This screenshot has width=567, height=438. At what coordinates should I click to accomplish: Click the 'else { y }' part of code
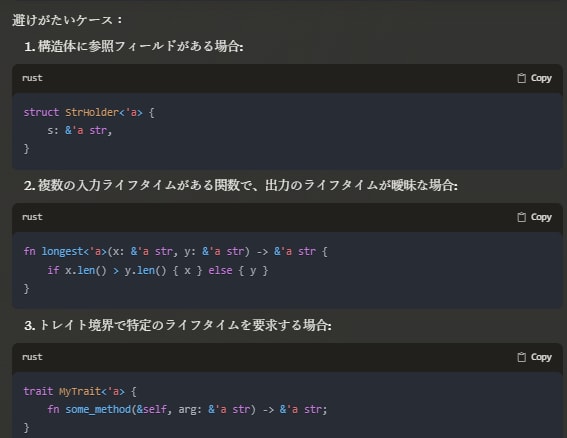tap(238, 271)
